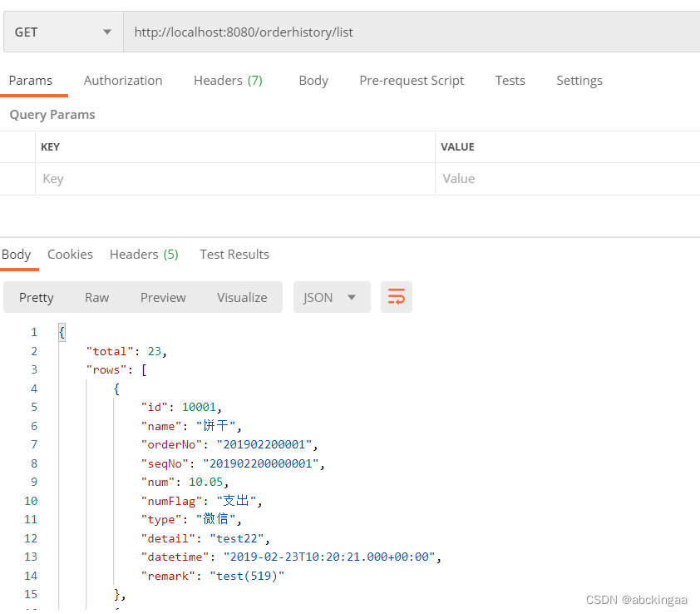Select the Pretty view button
This screenshot has width=700, height=614.
tap(36, 297)
